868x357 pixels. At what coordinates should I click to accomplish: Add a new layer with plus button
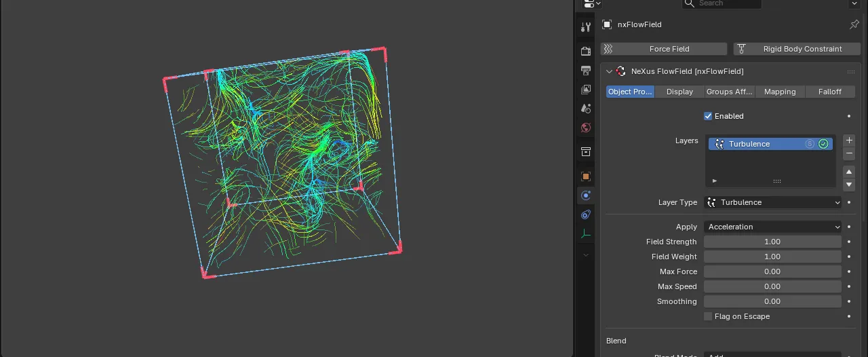[x=849, y=140]
